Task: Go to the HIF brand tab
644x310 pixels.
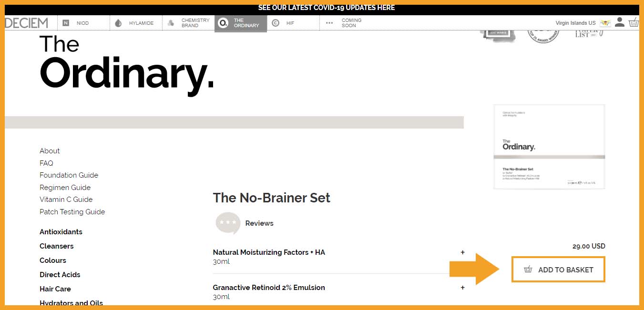Action: 293,23
